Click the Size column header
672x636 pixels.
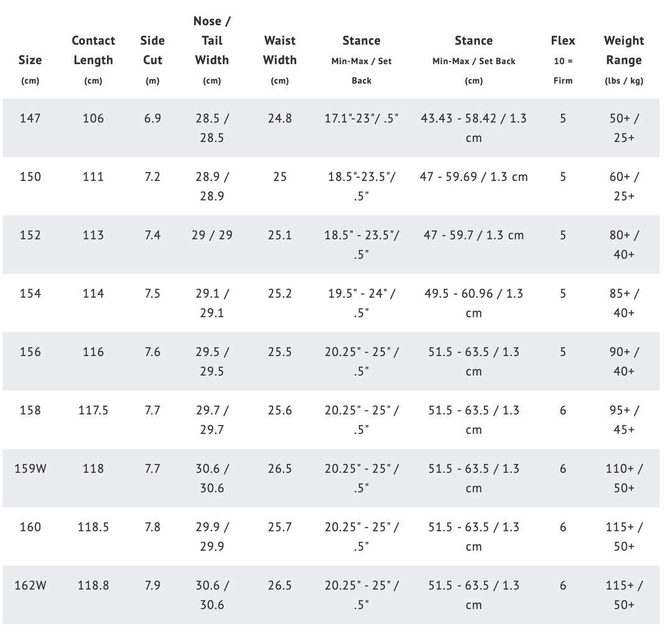(30, 60)
